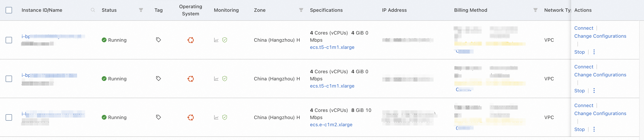Click Change Configurations for second instance

point(600,75)
